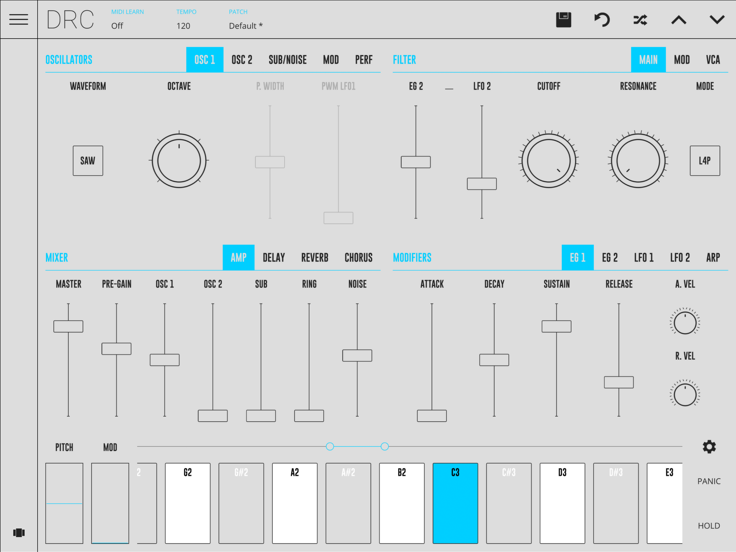The height and width of the screenshot is (552, 736).
Task: Select the EG 1 tab
Action: tap(577, 257)
